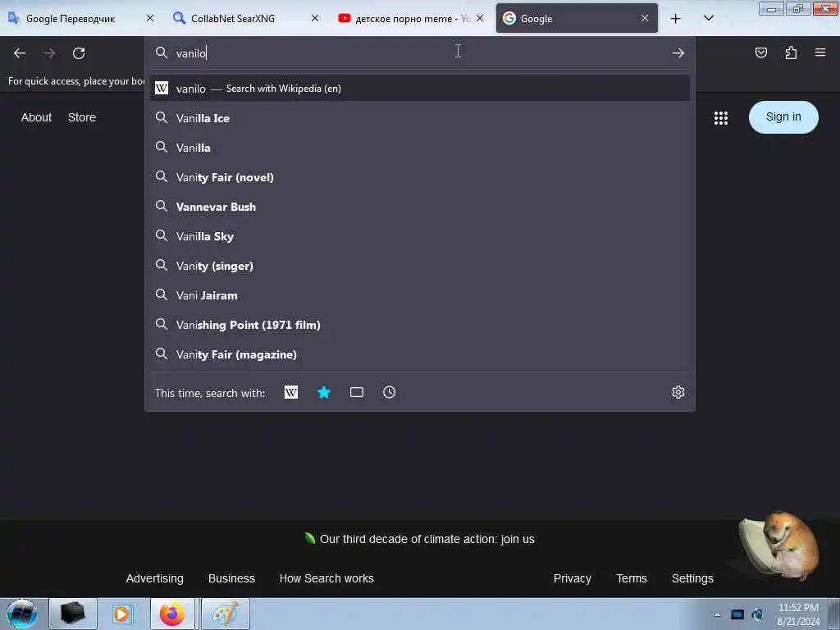840x630 pixels.
Task: Open the Advertising footer link
Action: (155, 578)
